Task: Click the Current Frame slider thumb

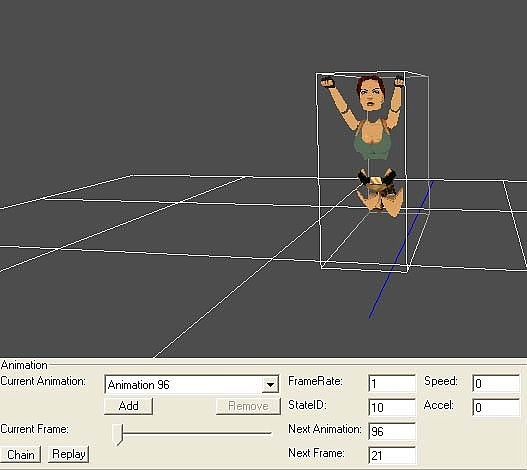Action: point(118,434)
